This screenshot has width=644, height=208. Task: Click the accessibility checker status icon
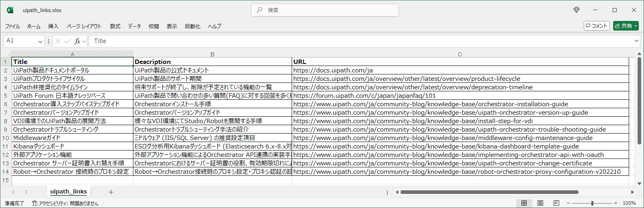[x=35, y=203]
